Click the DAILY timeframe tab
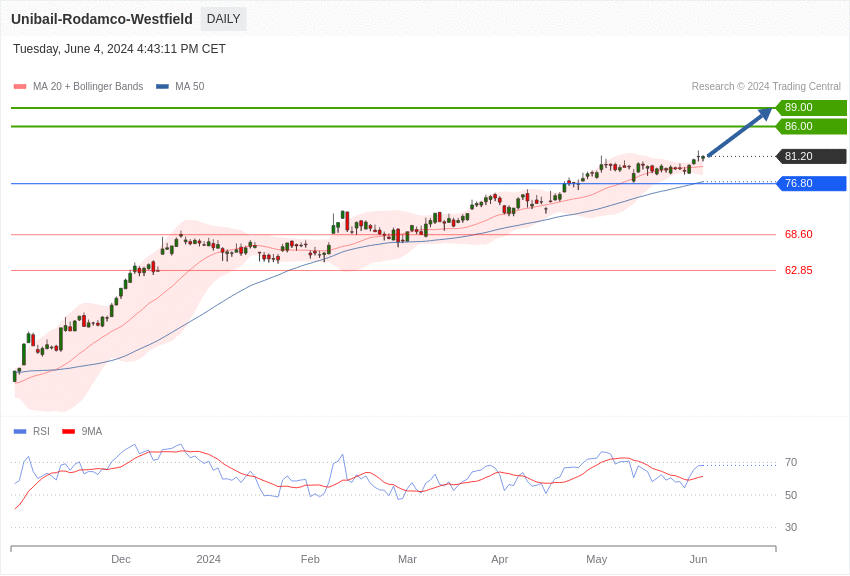 point(223,19)
